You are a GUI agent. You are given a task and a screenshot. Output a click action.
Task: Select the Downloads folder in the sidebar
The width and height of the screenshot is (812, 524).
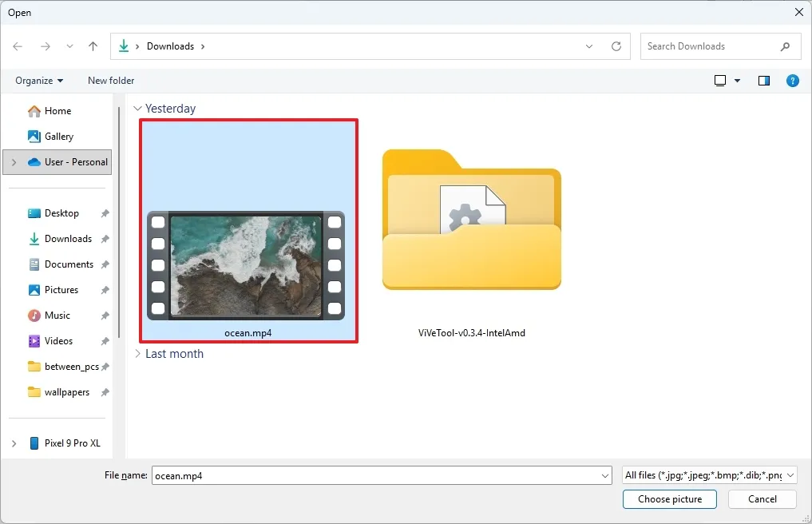point(68,238)
